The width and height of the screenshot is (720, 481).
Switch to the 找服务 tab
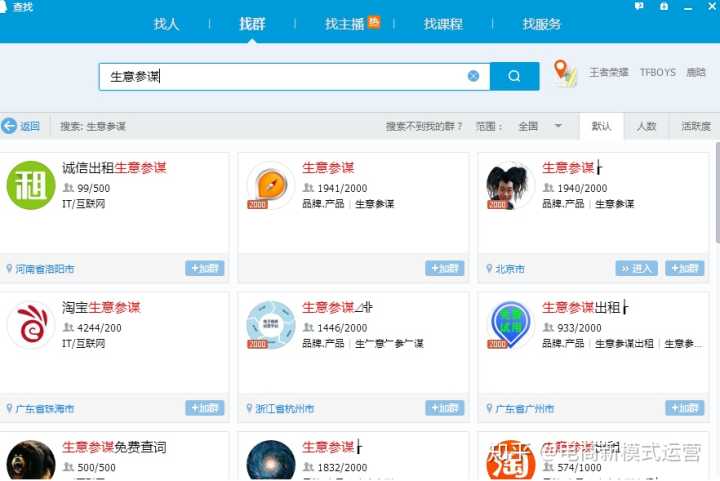542,24
